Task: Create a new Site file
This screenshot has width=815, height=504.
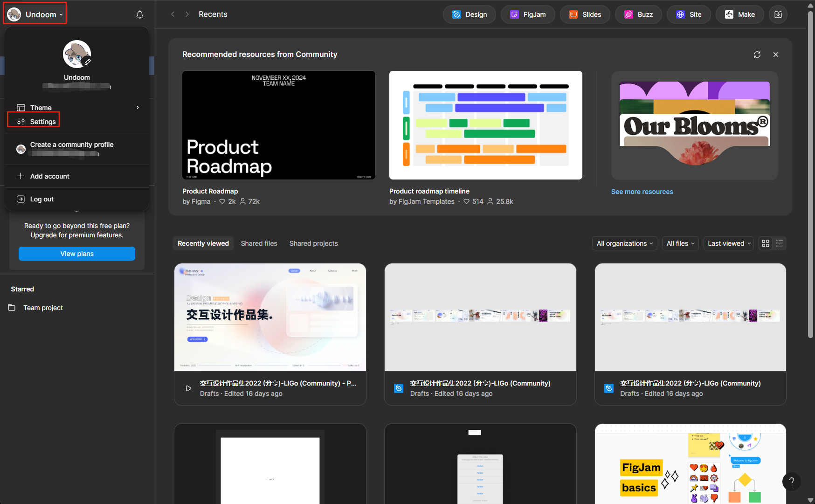Action: (x=689, y=14)
